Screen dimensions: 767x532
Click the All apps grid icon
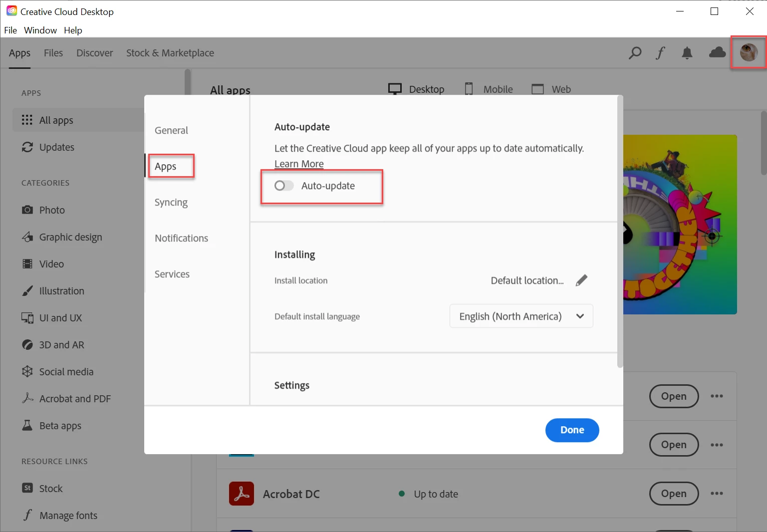point(27,120)
